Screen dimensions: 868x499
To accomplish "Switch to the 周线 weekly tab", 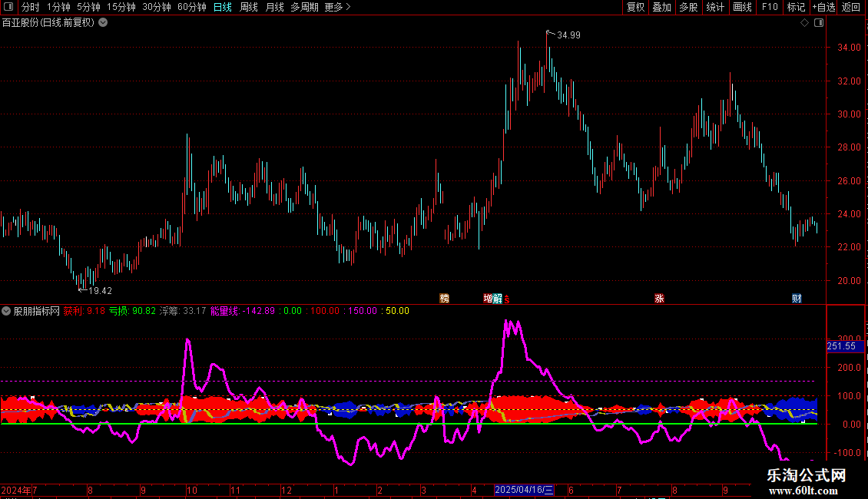I will (249, 7).
